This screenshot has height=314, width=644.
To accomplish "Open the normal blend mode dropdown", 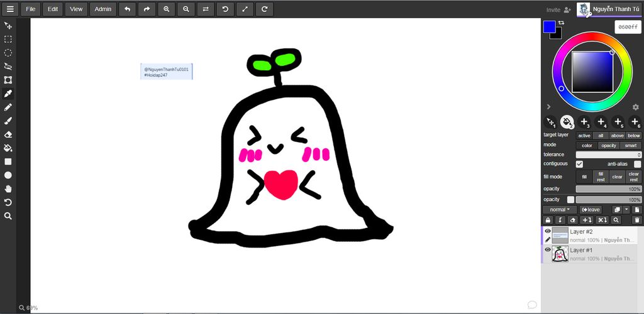I will tap(560, 210).
